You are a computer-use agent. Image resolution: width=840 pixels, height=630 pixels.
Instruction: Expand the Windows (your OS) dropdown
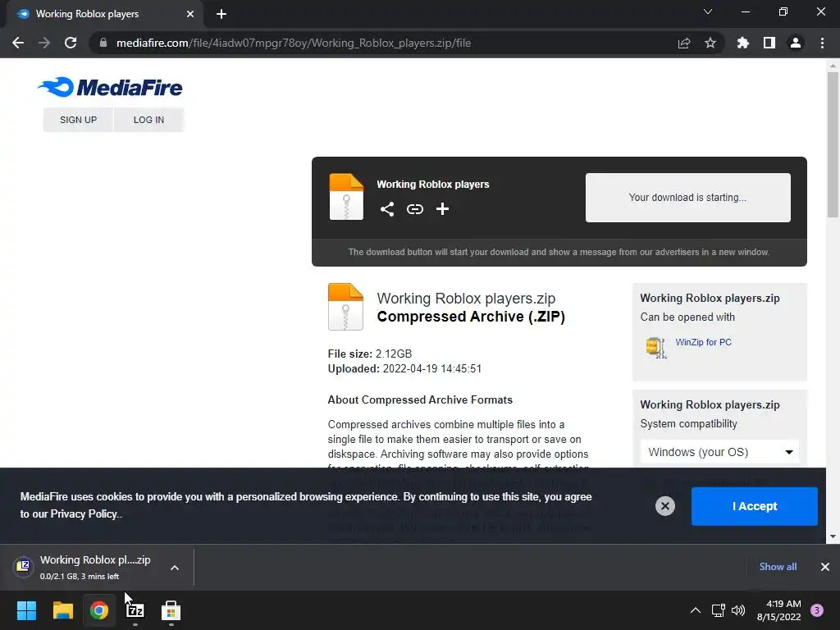pyautogui.click(x=719, y=452)
